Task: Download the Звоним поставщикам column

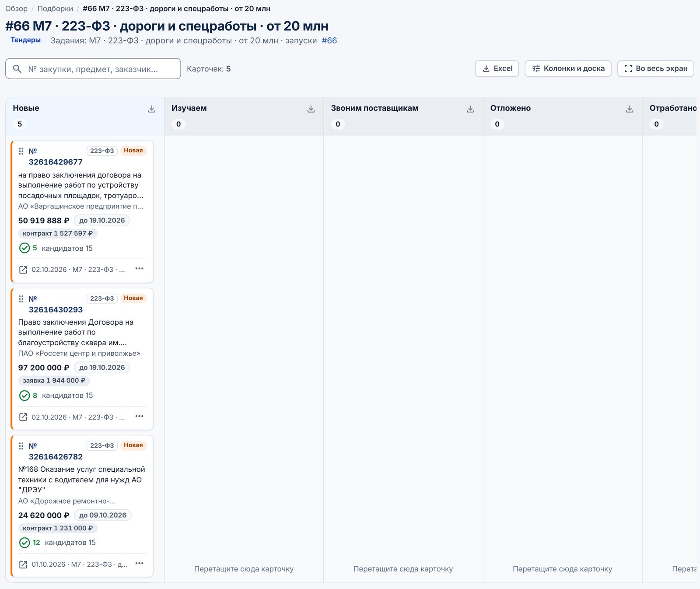Action: [x=470, y=109]
